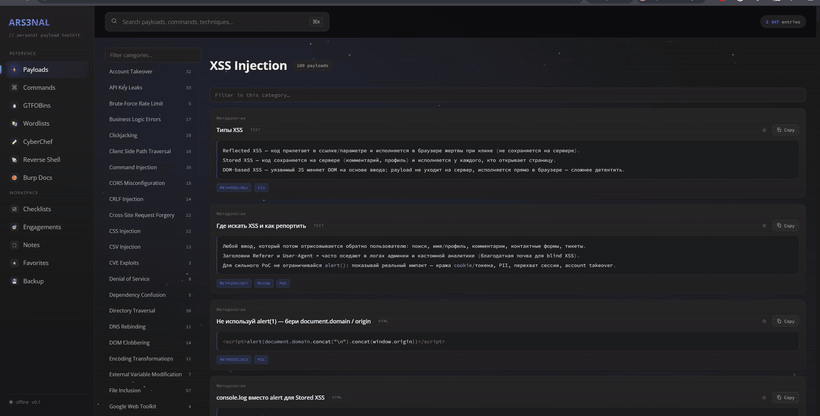Launch CyberChef via its sidebar icon
This screenshot has width=820, height=416.
14,142
